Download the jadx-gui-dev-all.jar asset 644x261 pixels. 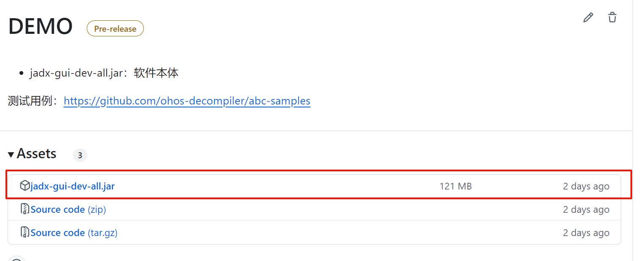pyautogui.click(x=72, y=186)
